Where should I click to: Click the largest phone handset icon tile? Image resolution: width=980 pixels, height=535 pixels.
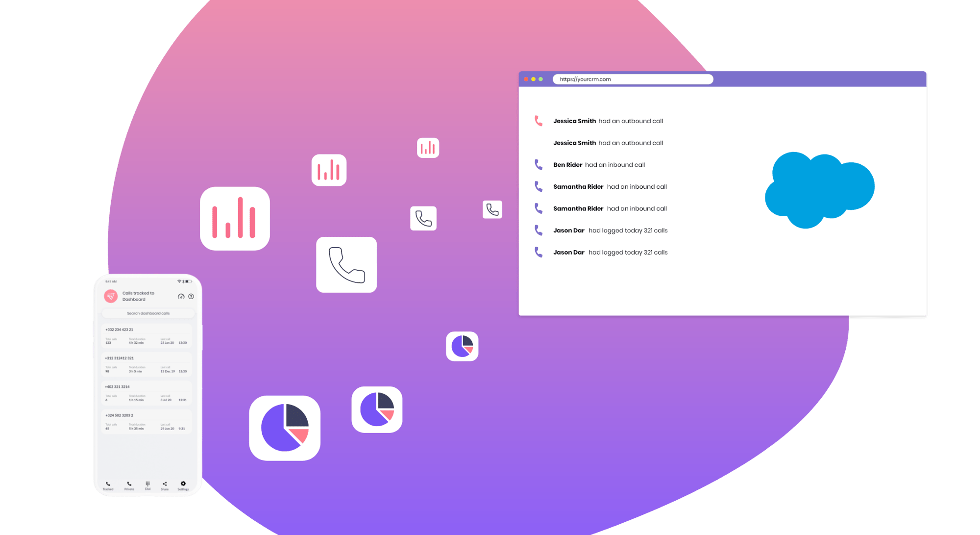point(346,265)
